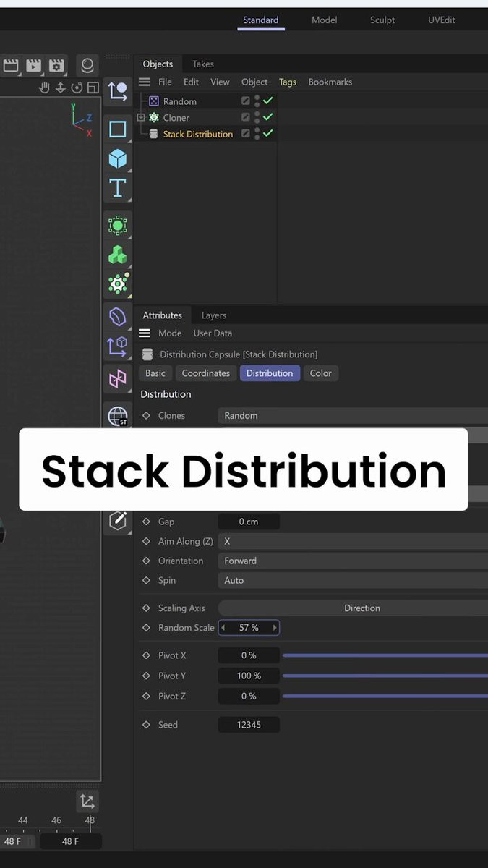Switch to the Sculpt layout tab
This screenshot has height=868, width=488.
tap(382, 20)
